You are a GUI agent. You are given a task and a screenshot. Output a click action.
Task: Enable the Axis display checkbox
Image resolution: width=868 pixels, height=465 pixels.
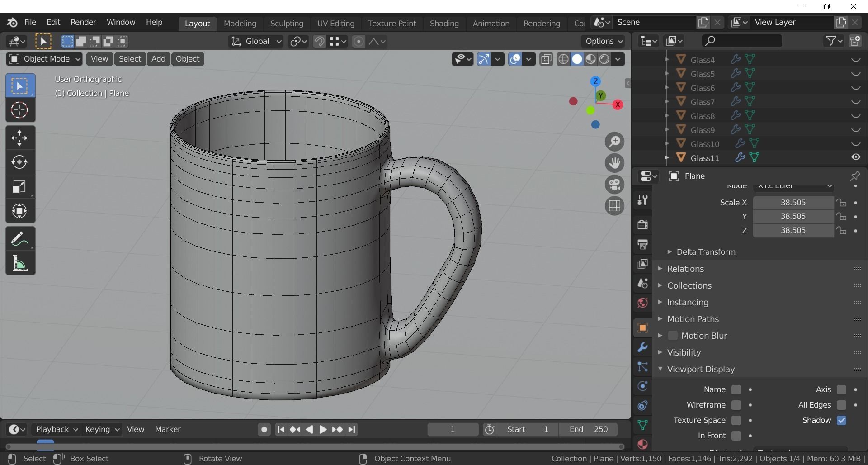point(841,389)
